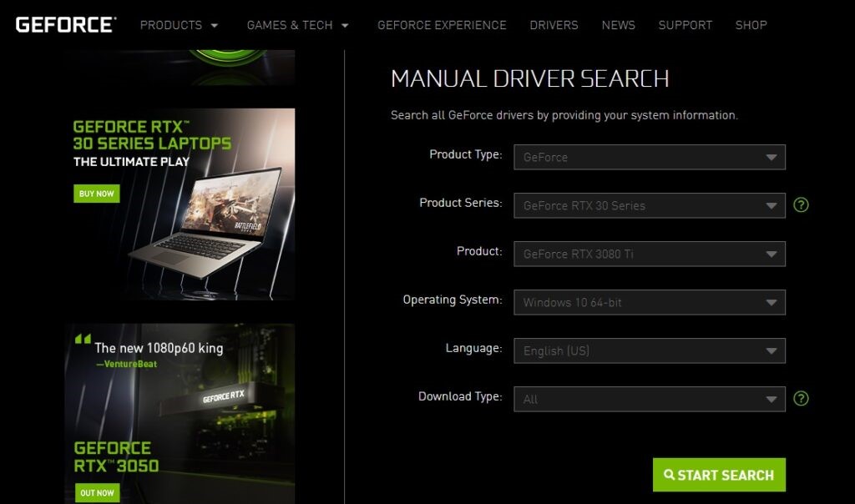Click the magnifier icon inside Start Search
Image resolution: width=855 pixels, height=504 pixels.
[x=669, y=474]
